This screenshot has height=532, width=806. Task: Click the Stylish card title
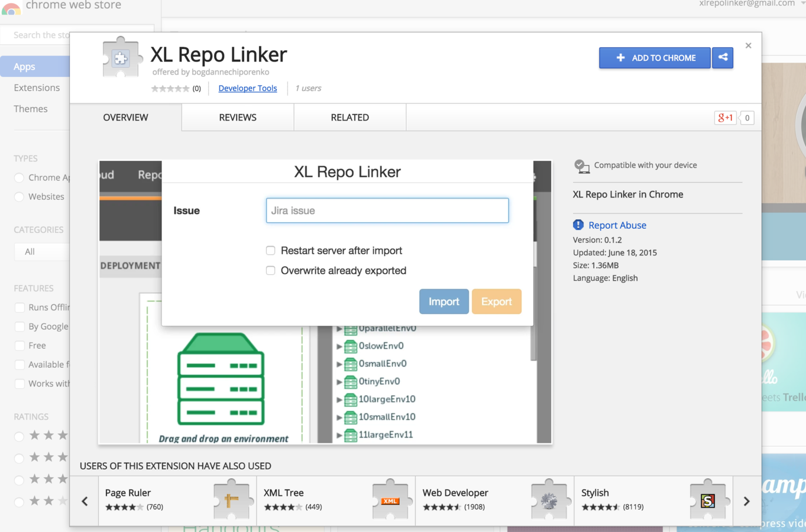[x=595, y=492]
